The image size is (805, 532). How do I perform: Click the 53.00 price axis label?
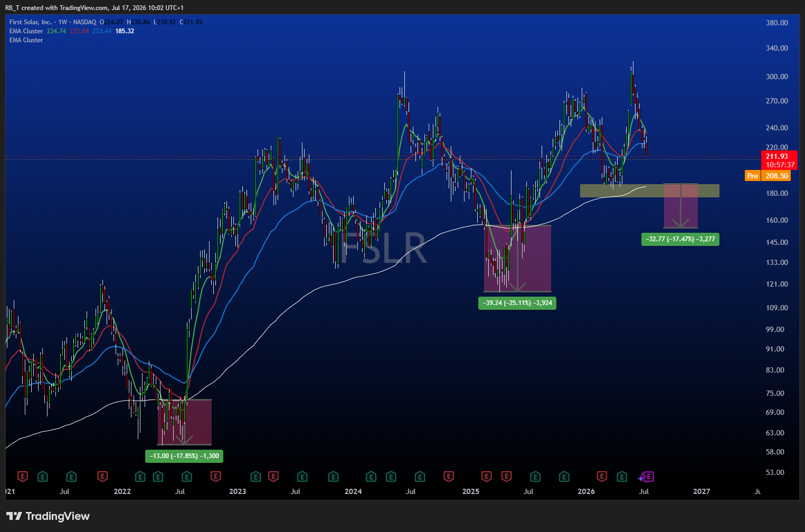(776, 472)
